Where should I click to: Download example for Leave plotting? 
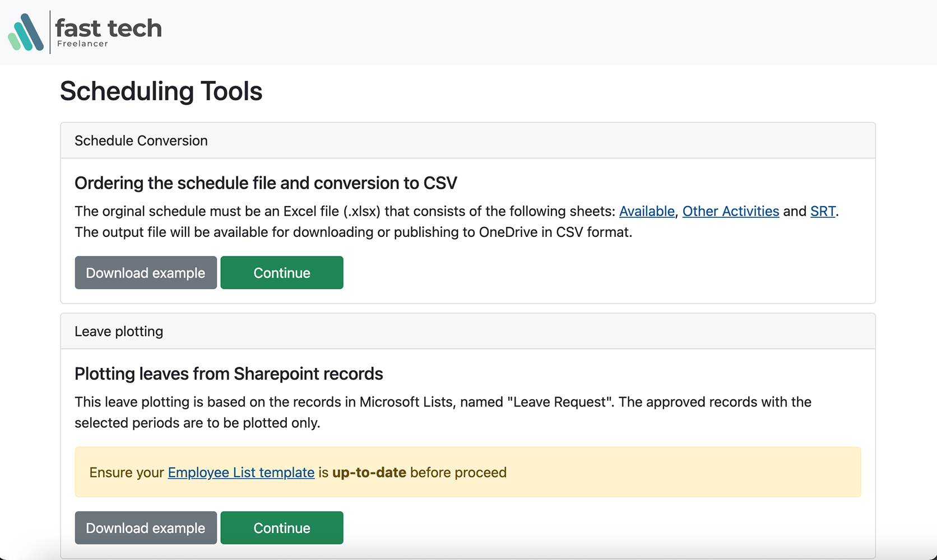pyautogui.click(x=146, y=528)
